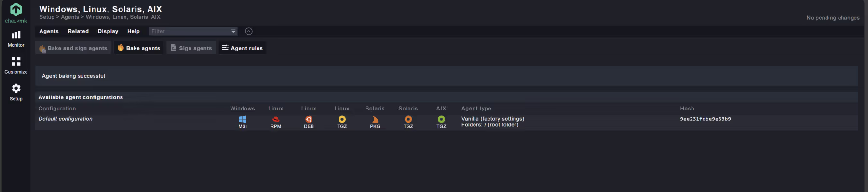This screenshot has width=868, height=192.
Task: Click the Setup breadcrumb link
Action: click(x=47, y=17)
